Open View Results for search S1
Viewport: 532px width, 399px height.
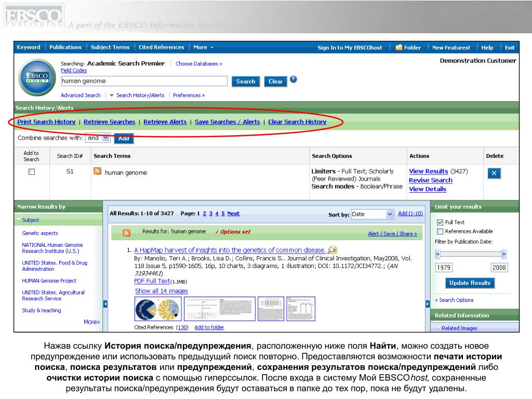pyautogui.click(x=429, y=171)
